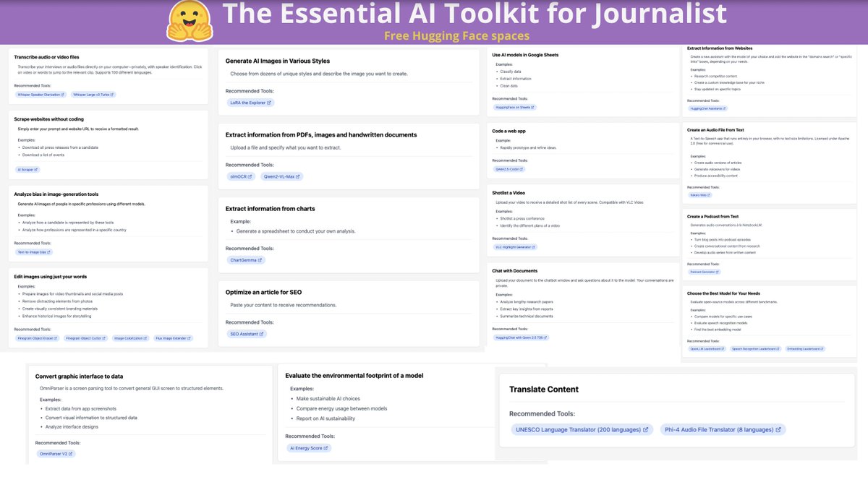The width and height of the screenshot is (868, 482).
Task: Open HuggingChat with Qwen 2.5 72B link
Action: click(x=521, y=337)
